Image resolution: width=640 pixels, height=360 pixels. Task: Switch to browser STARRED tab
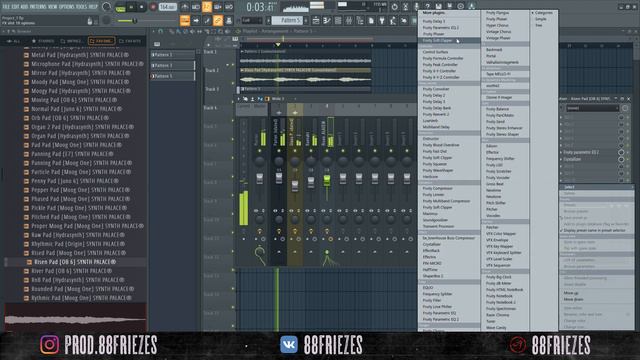pos(43,41)
